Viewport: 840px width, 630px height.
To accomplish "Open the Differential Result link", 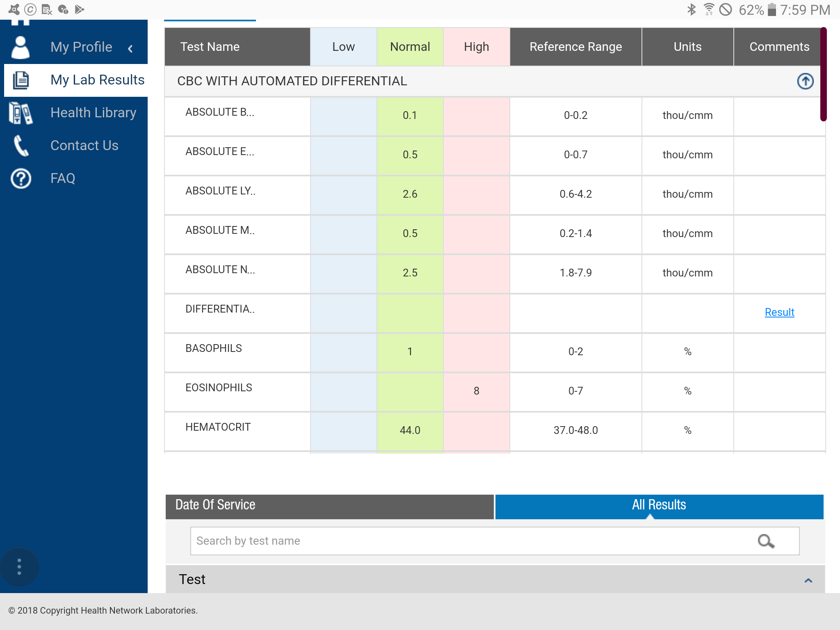I will click(779, 312).
